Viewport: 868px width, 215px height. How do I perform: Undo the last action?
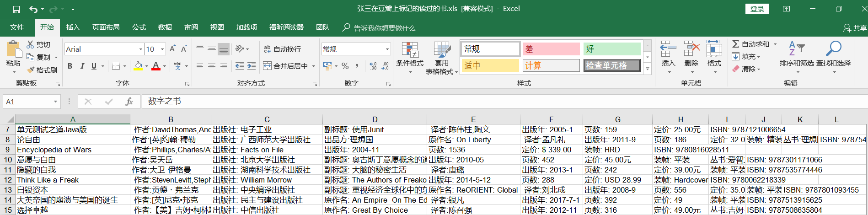point(33,9)
